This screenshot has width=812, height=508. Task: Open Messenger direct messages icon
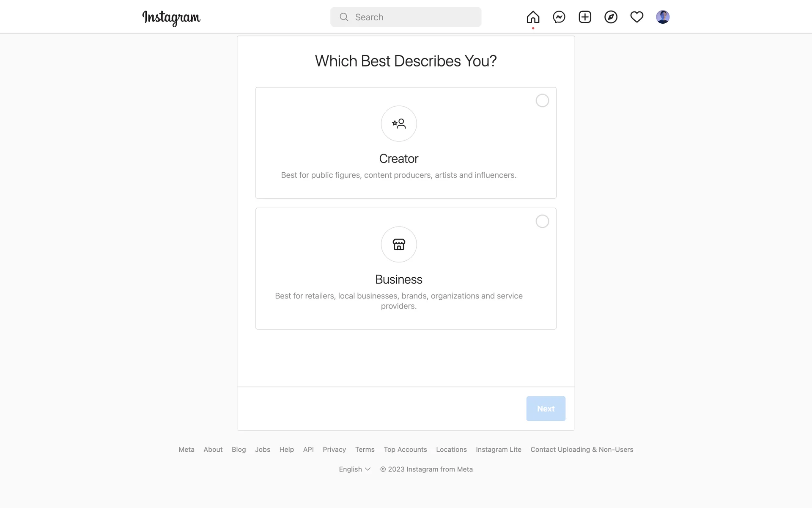click(x=559, y=17)
